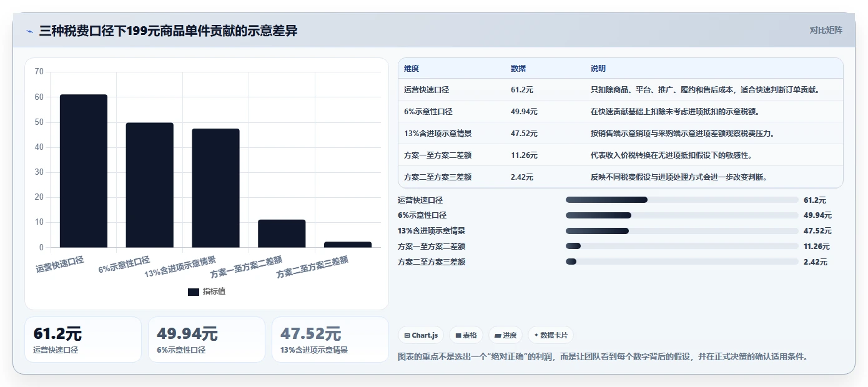Screen dimensions: 868x387
Task: Click the footnote starting 图表的重点不是
Action: tap(603, 357)
